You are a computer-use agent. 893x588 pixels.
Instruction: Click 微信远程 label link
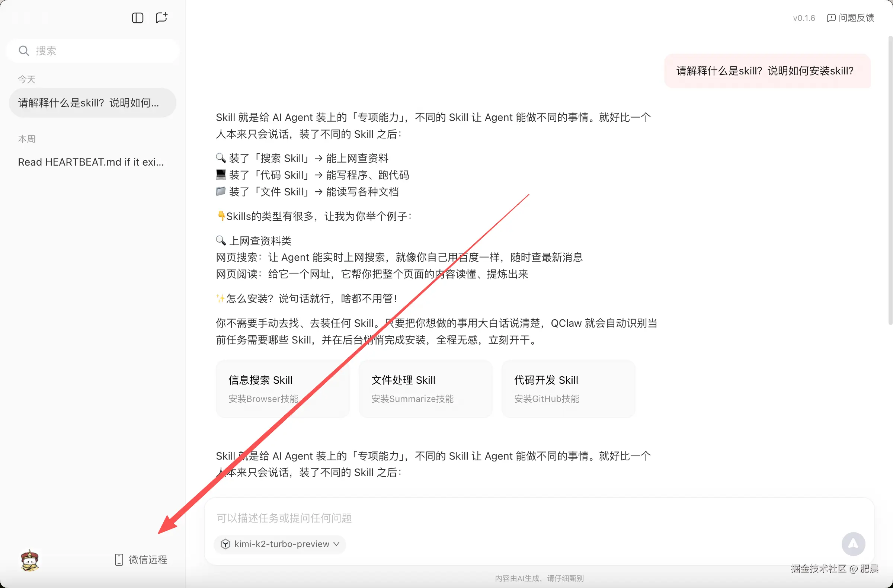click(148, 559)
